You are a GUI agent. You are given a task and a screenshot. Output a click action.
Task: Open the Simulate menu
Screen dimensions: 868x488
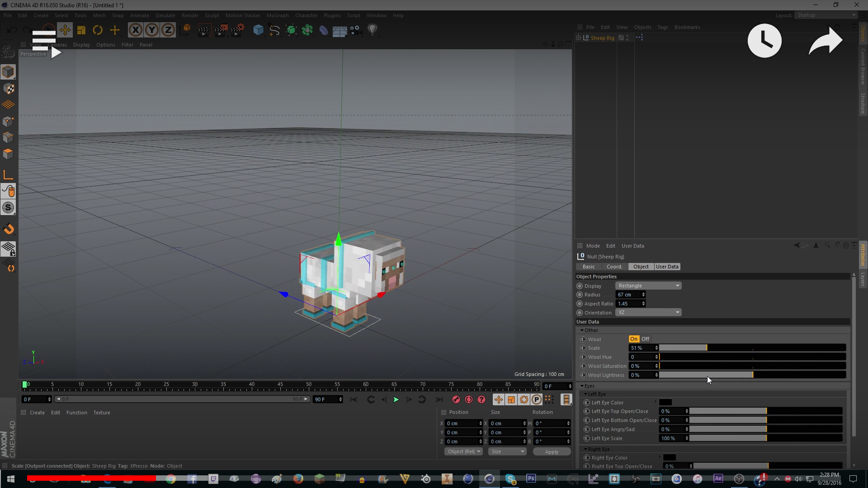click(165, 15)
